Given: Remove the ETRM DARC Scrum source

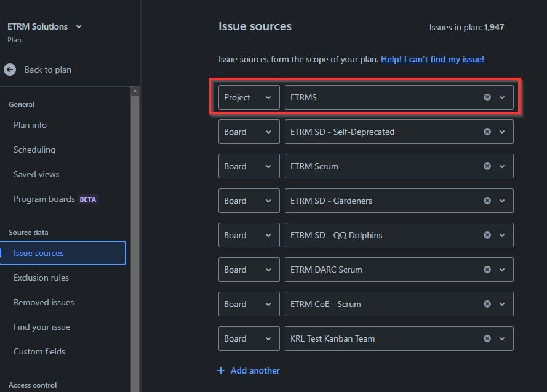Looking at the screenshot, I should point(487,270).
